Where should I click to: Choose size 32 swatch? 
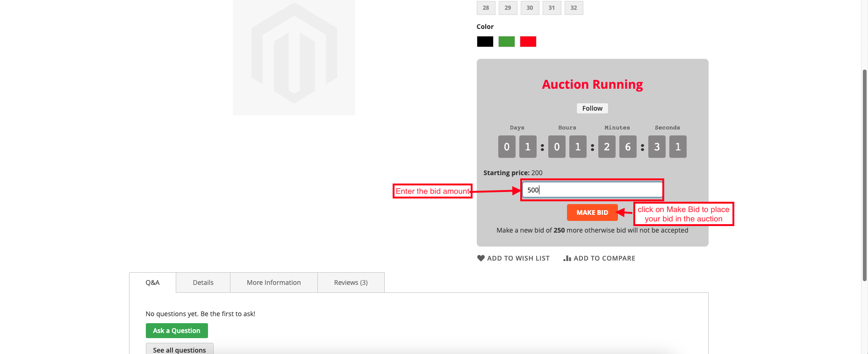(574, 8)
